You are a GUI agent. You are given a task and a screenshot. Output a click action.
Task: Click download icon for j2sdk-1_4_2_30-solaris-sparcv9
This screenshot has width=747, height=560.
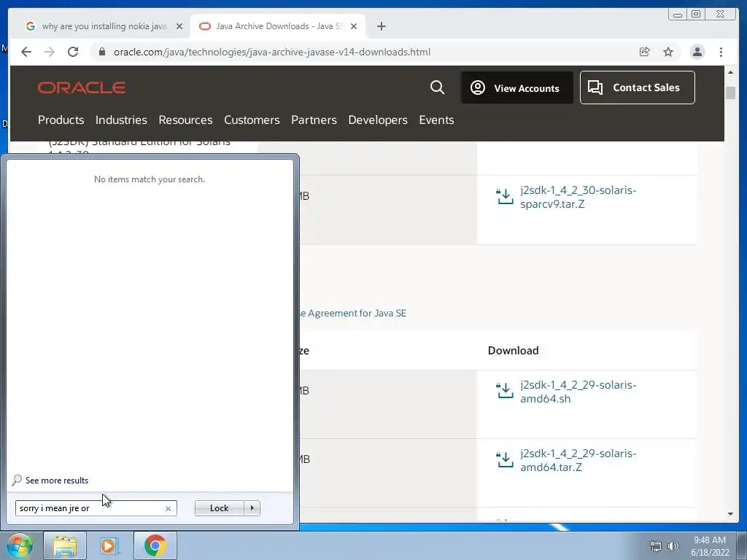505,196
